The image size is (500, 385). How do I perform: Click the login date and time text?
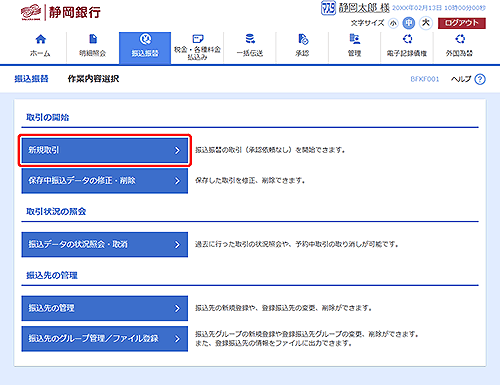439,8
